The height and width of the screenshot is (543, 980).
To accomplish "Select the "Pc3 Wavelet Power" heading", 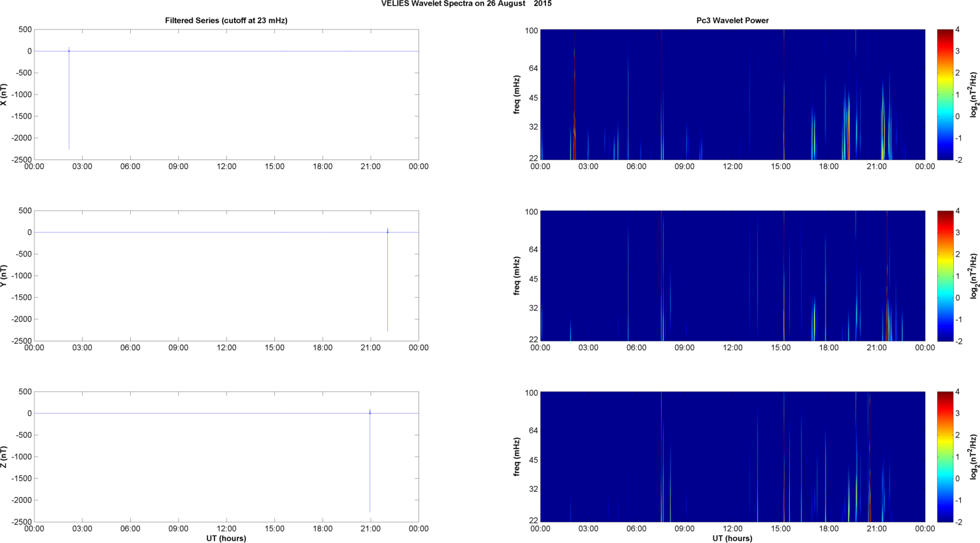I will [732, 20].
